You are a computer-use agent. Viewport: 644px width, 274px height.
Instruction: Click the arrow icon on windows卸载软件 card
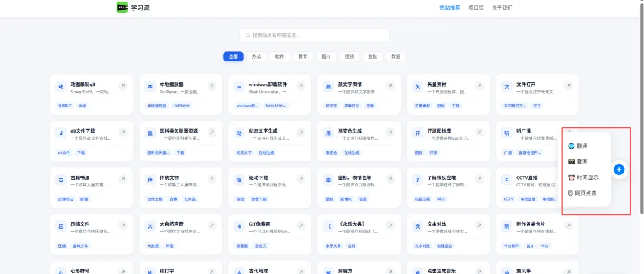[x=301, y=86]
